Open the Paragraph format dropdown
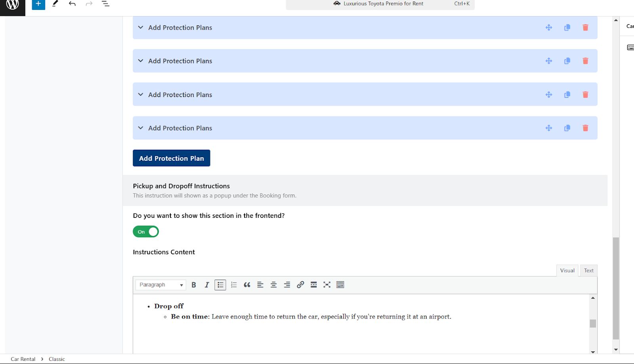Screen dimensions: 634x364 tap(160, 285)
